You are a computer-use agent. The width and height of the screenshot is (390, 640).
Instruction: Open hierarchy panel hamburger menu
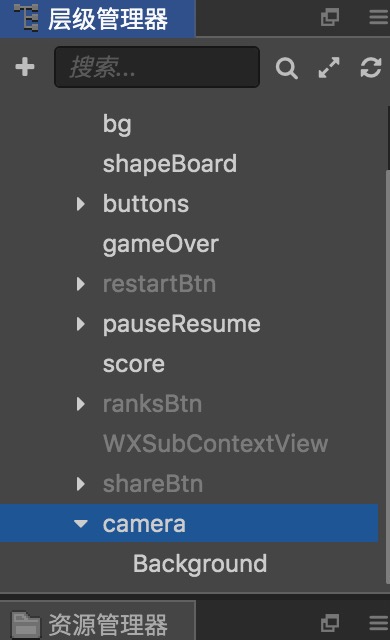379,17
